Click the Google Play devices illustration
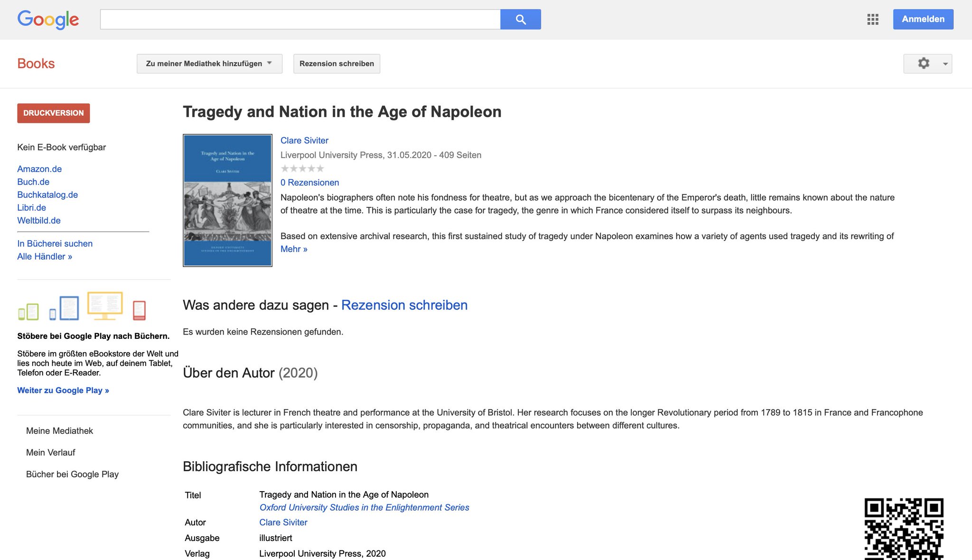Image resolution: width=972 pixels, height=560 pixels. click(x=82, y=307)
